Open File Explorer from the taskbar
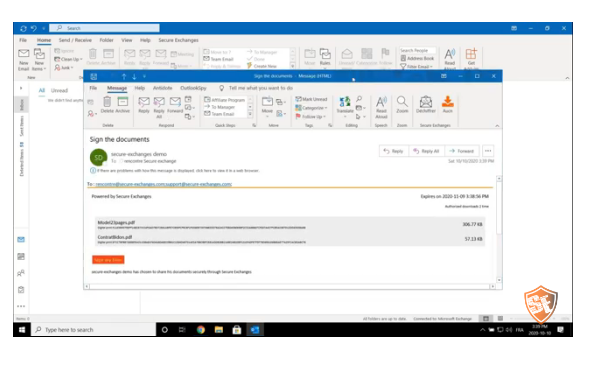The width and height of the screenshot is (589, 373). coord(219,330)
